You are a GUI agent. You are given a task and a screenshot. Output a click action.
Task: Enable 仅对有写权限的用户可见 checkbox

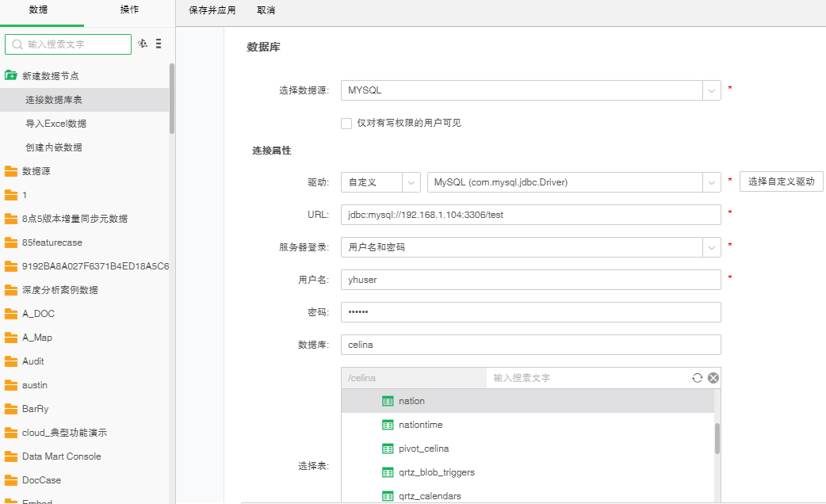pos(346,123)
